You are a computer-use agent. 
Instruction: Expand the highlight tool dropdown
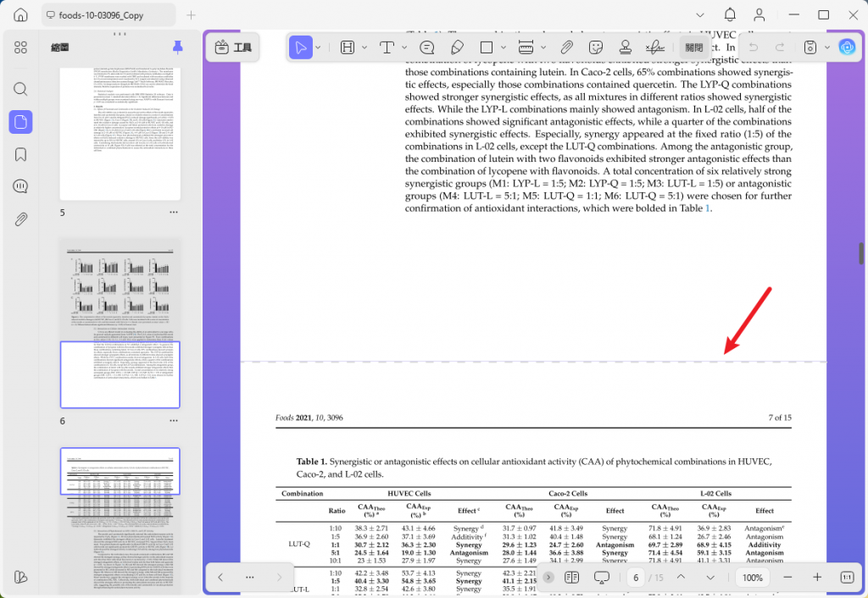[x=364, y=47]
